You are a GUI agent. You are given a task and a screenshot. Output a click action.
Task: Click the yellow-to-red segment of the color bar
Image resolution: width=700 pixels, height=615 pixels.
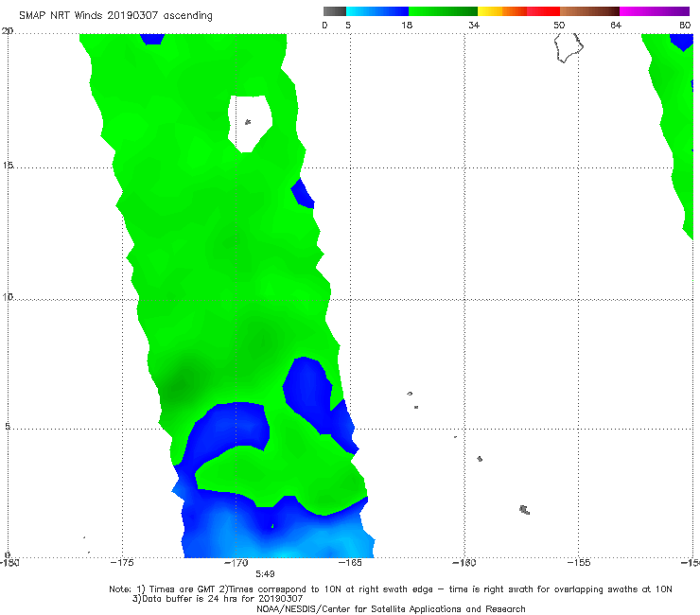518,11
